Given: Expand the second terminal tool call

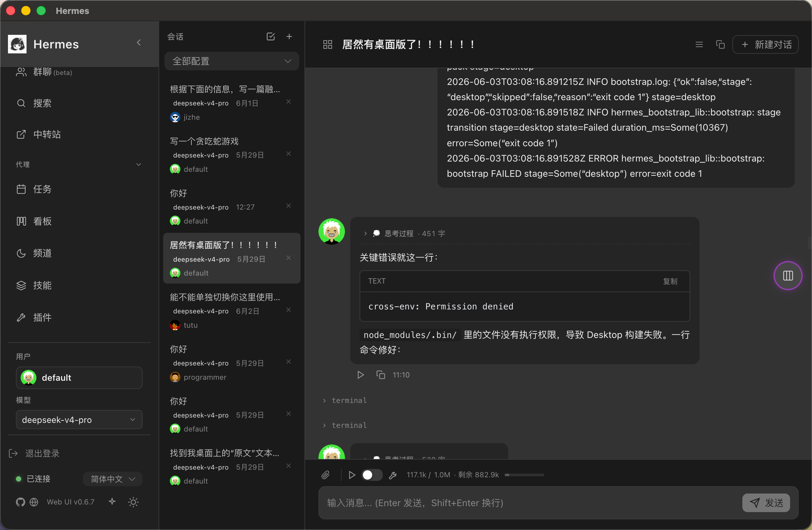Looking at the screenshot, I should pos(345,425).
